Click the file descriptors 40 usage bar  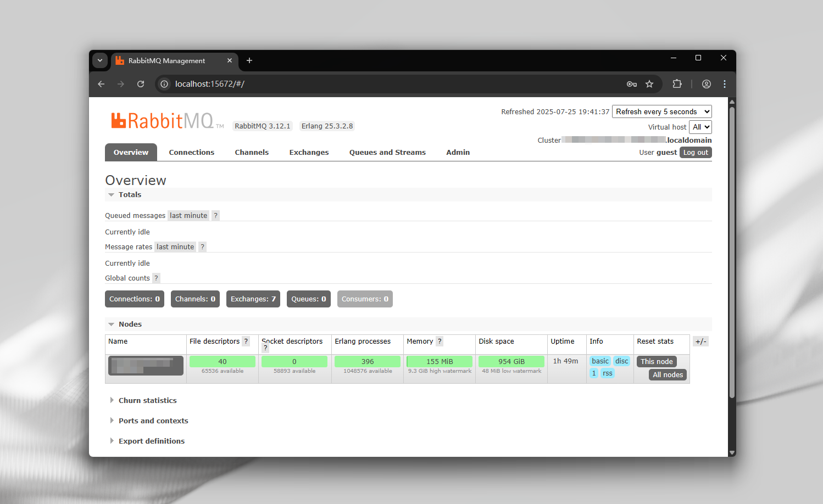coord(223,361)
